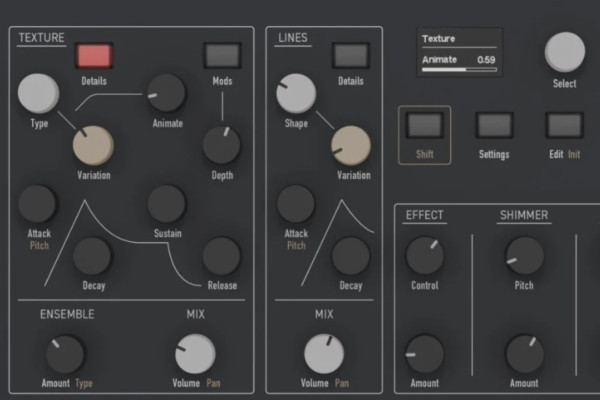Click the Ensemble Amount knob
600x400 pixels.
pyautogui.click(x=65, y=354)
